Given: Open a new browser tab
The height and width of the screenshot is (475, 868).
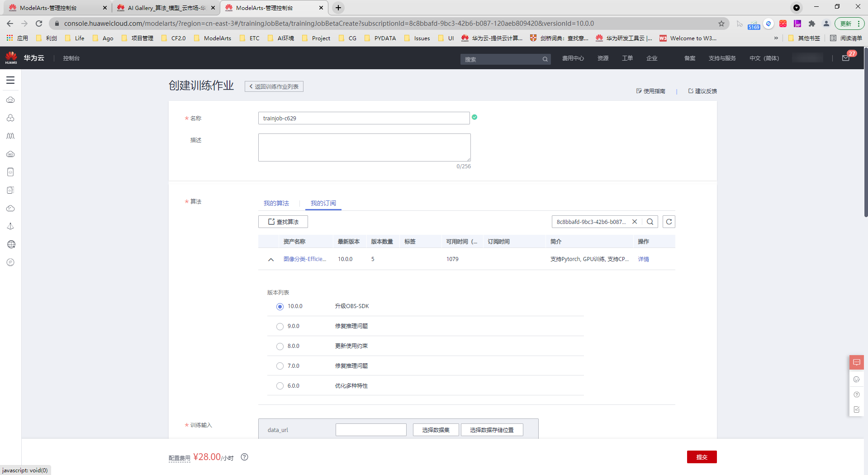Looking at the screenshot, I should coord(338,8).
